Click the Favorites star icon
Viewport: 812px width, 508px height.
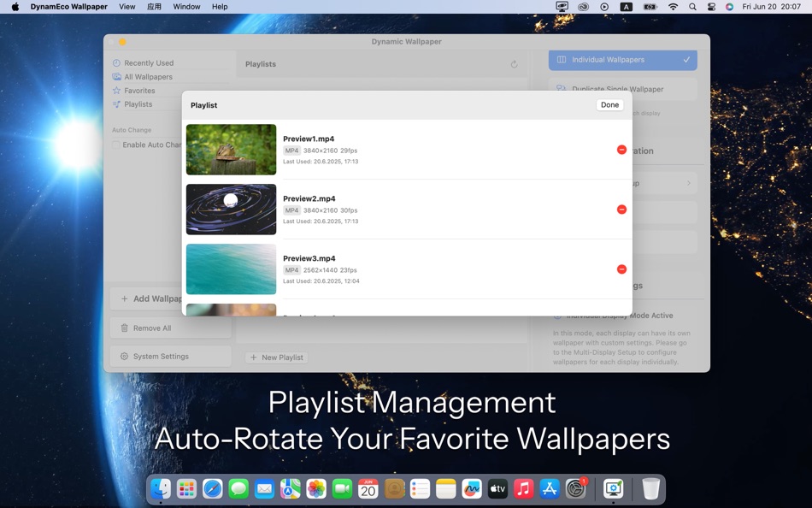pyautogui.click(x=116, y=90)
